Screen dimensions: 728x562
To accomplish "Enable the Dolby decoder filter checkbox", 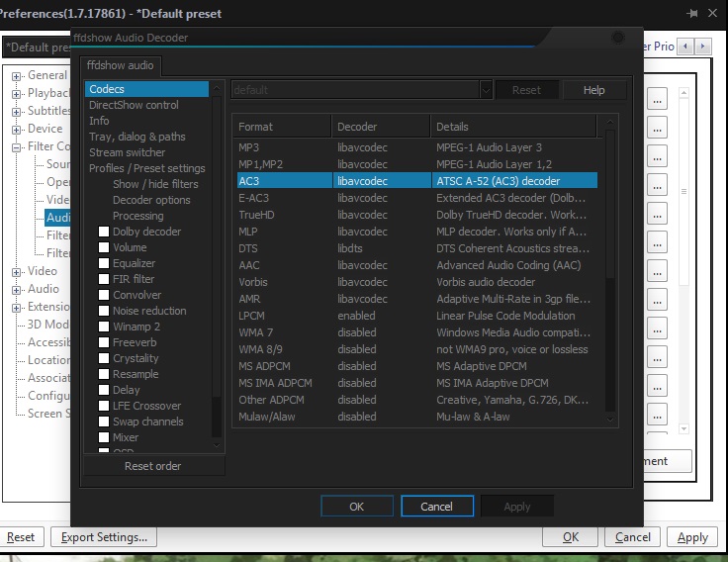I will [104, 232].
